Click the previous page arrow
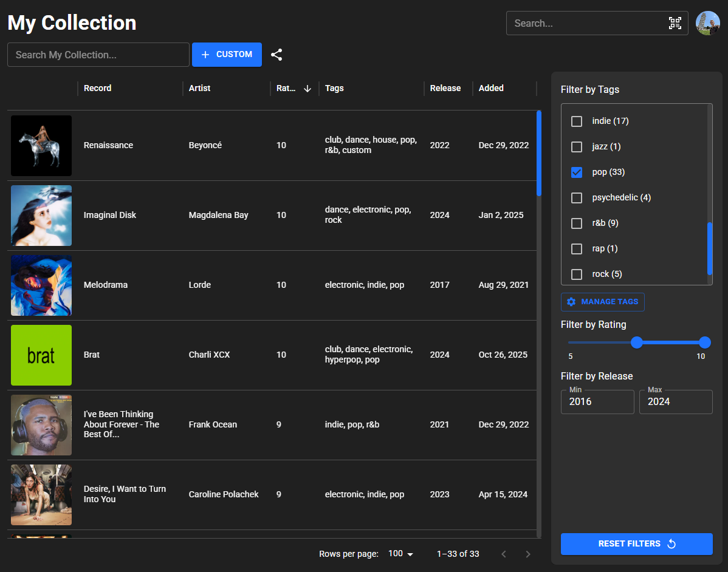The image size is (728, 572). [x=503, y=554]
